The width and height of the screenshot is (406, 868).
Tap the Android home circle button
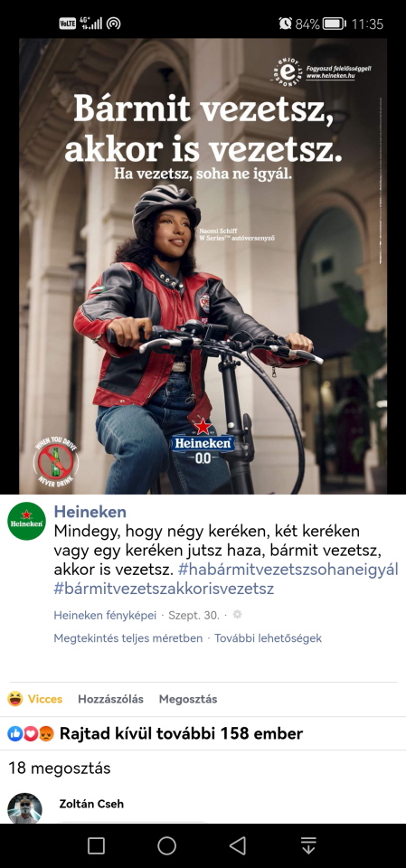click(x=166, y=845)
